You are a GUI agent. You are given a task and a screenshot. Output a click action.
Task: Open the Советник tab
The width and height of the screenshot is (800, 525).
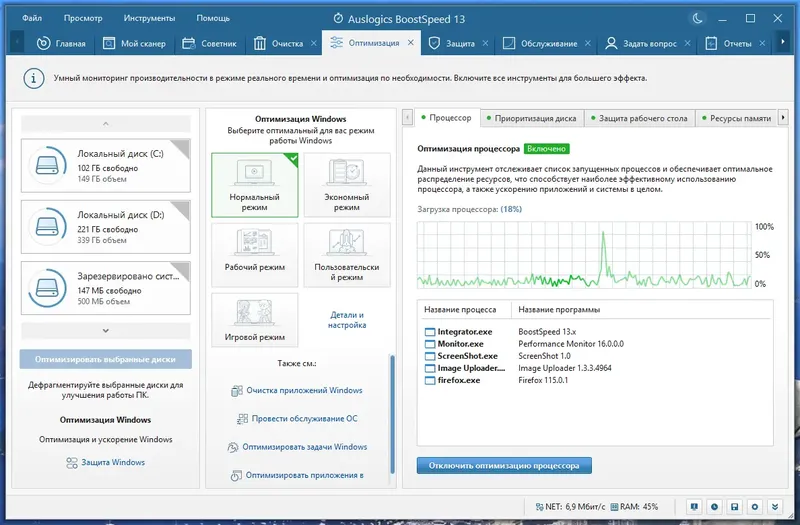coord(209,43)
